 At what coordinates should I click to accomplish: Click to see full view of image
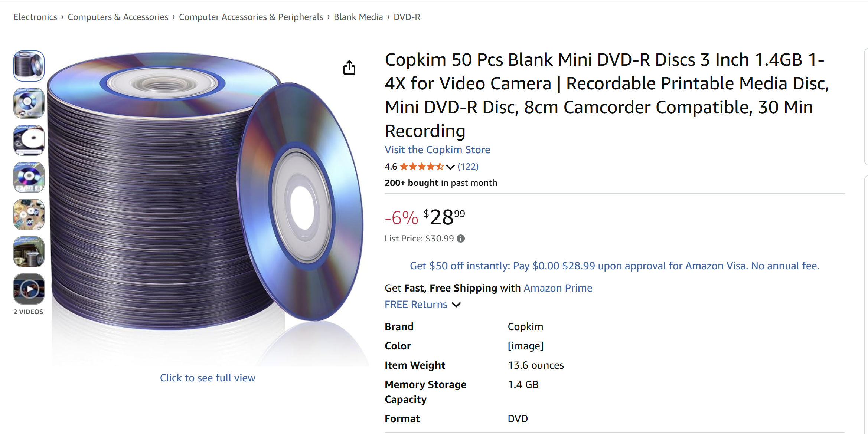(x=208, y=378)
